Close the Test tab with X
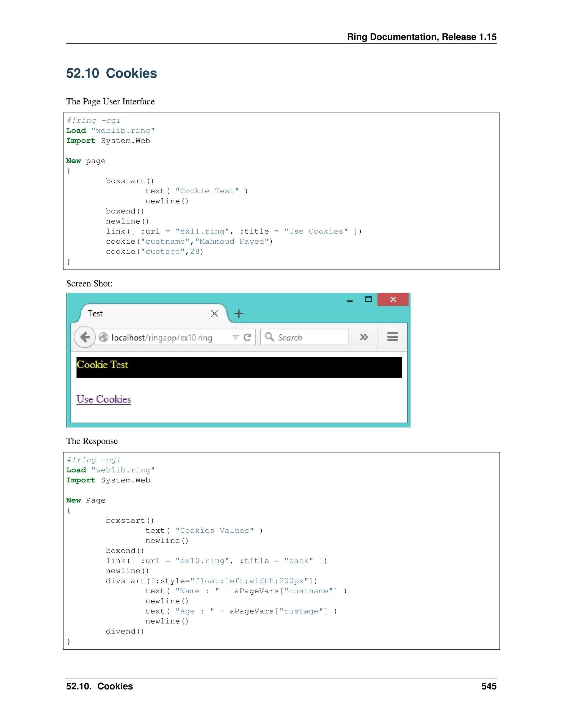563x728 pixels. (x=214, y=314)
